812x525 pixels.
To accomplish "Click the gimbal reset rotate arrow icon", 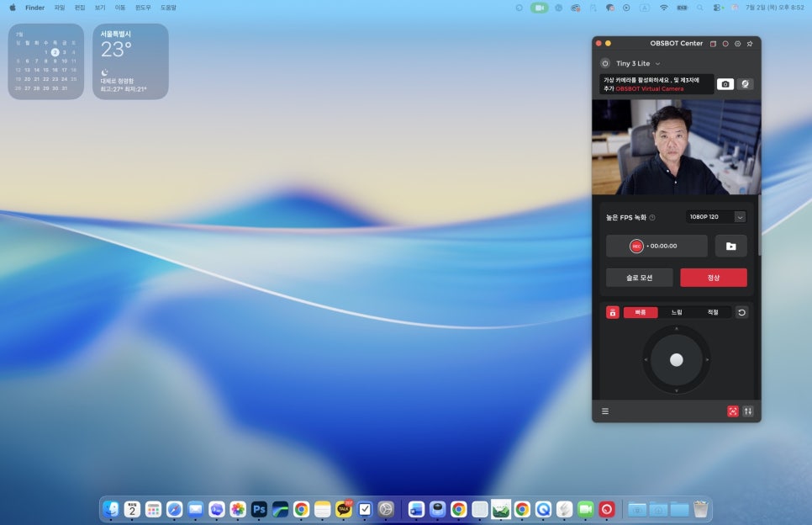I will [741, 312].
